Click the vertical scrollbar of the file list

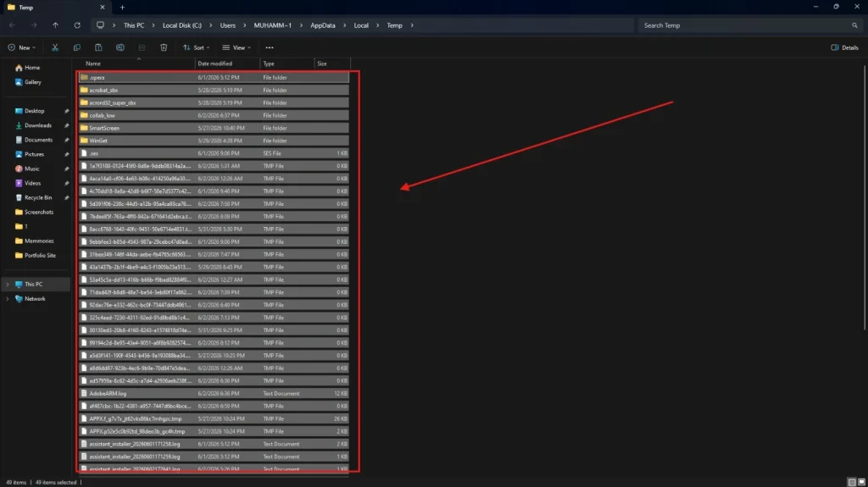(865, 197)
